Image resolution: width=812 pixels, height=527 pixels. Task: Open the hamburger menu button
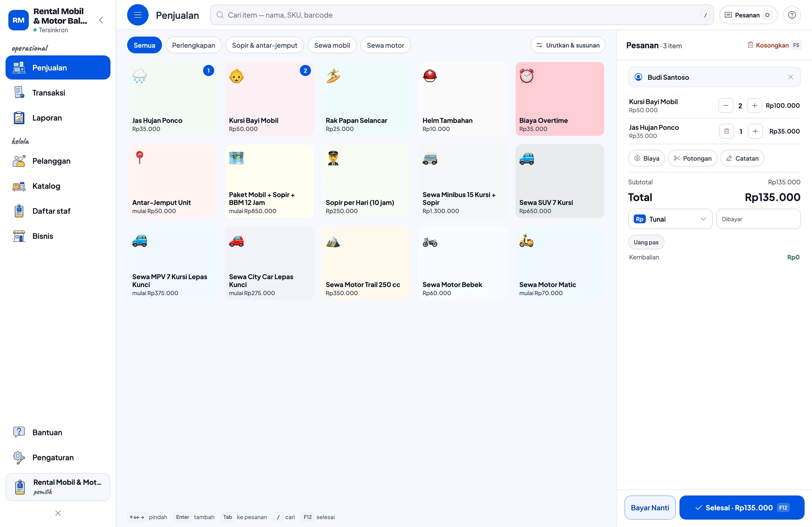tap(137, 15)
